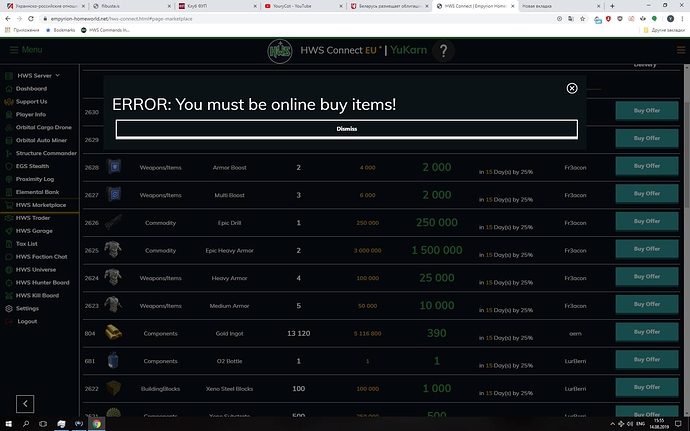The image size is (690, 431).
Task: Buy Offer for O2 Bottle
Action: click(646, 360)
